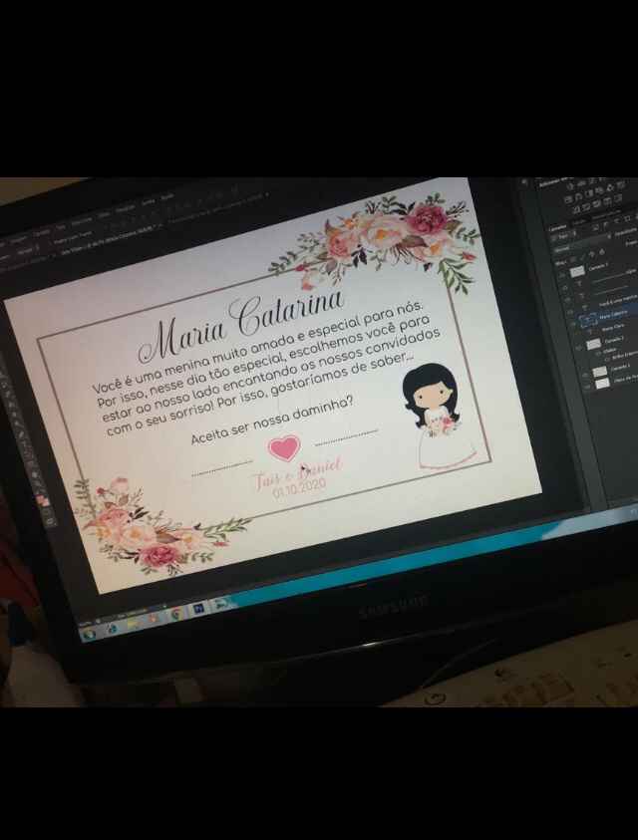Open the Ajuda menu
This screenshot has width=638, height=840.
[167, 196]
